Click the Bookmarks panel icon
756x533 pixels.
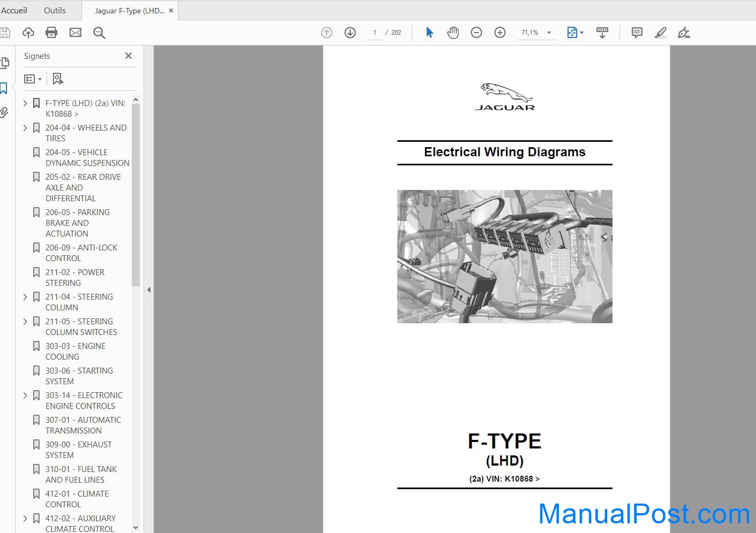(x=4, y=88)
